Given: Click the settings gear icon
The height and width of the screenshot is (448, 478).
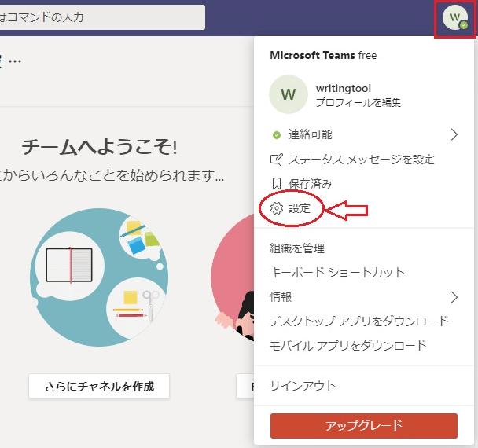Looking at the screenshot, I should pyautogui.click(x=276, y=209).
